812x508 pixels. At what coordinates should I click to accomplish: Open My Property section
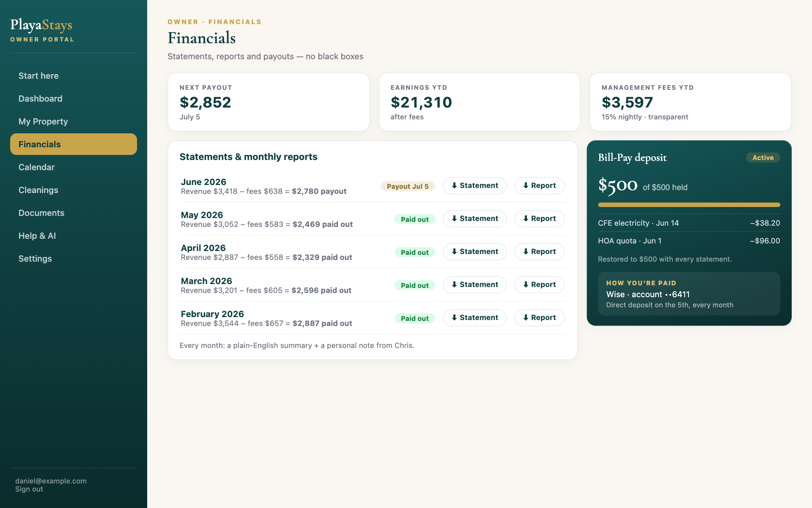click(x=74, y=121)
